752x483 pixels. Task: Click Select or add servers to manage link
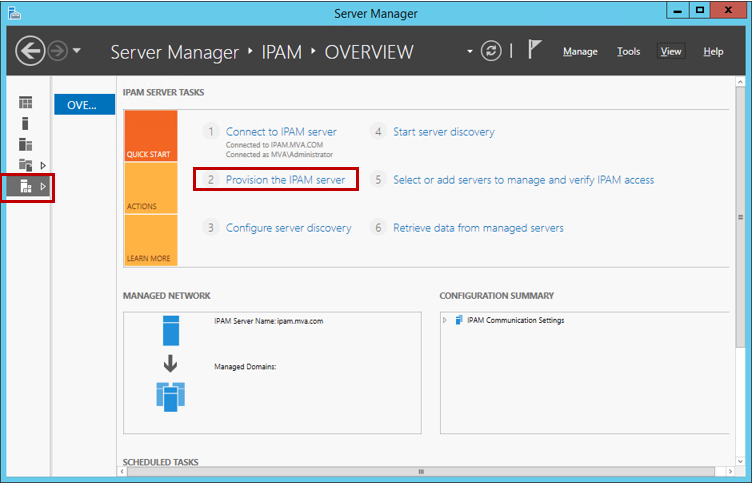pyautogui.click(x=523, y=180)
